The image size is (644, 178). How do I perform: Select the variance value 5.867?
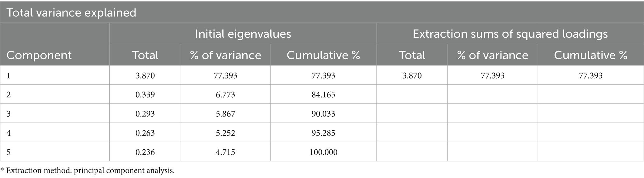pyautogui.click(x=225, y=114)
